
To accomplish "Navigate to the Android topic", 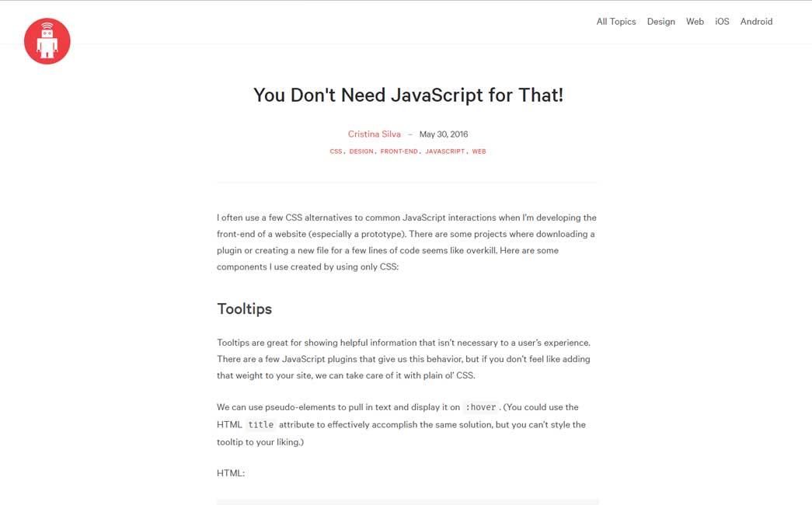I will pyautogui.click(x=755, y=22).
